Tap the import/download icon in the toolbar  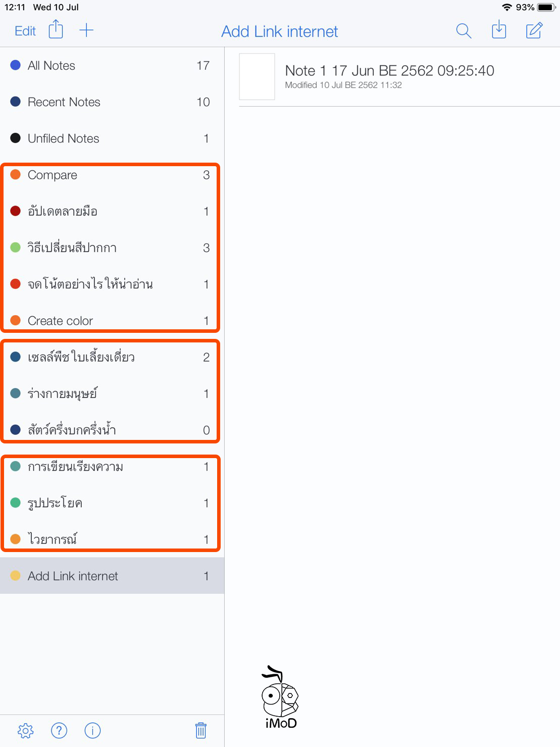(x=498, y=30)
